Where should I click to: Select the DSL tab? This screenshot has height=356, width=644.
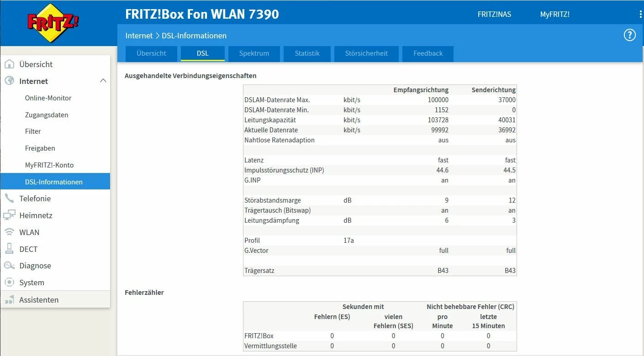[x=203, y=53]
